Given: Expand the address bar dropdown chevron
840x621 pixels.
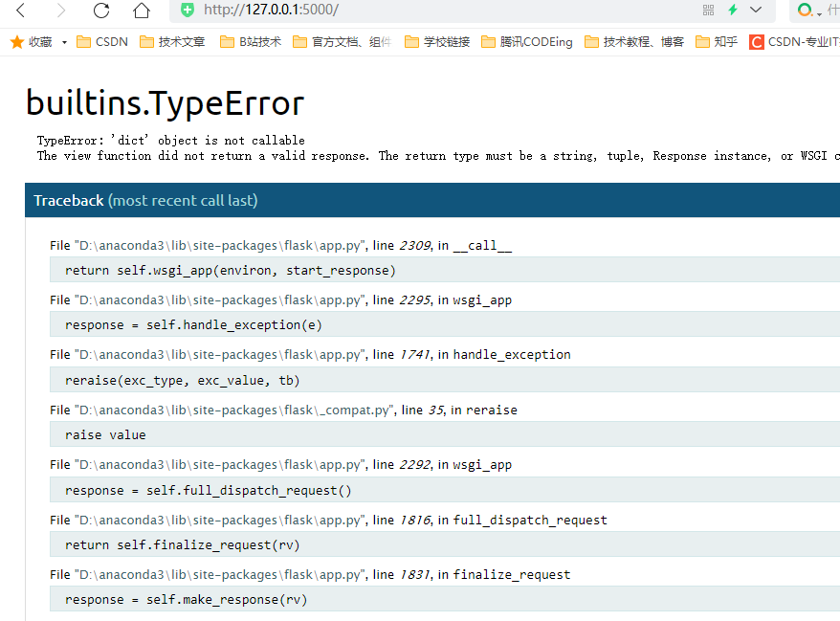Looking at the screenshot, I should coord(756,10).
